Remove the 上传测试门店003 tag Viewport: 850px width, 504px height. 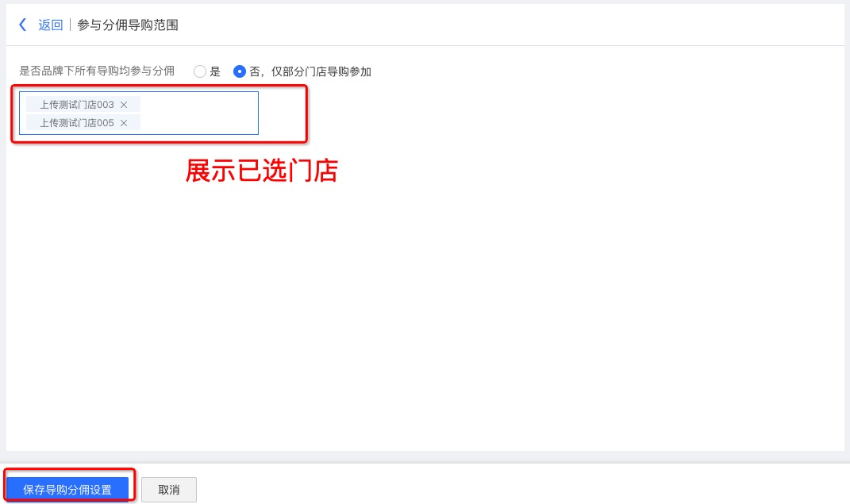pyautogui.click(x=124, y=105)
